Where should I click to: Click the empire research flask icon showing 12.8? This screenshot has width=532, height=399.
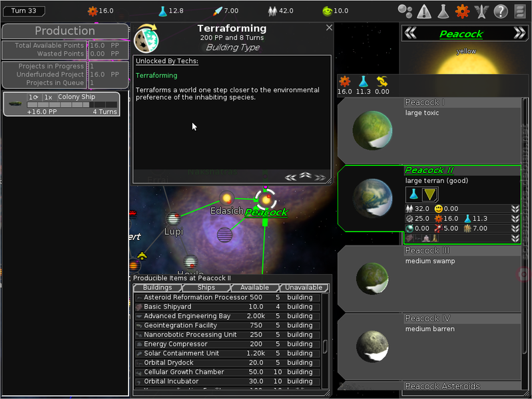point(163,11)
